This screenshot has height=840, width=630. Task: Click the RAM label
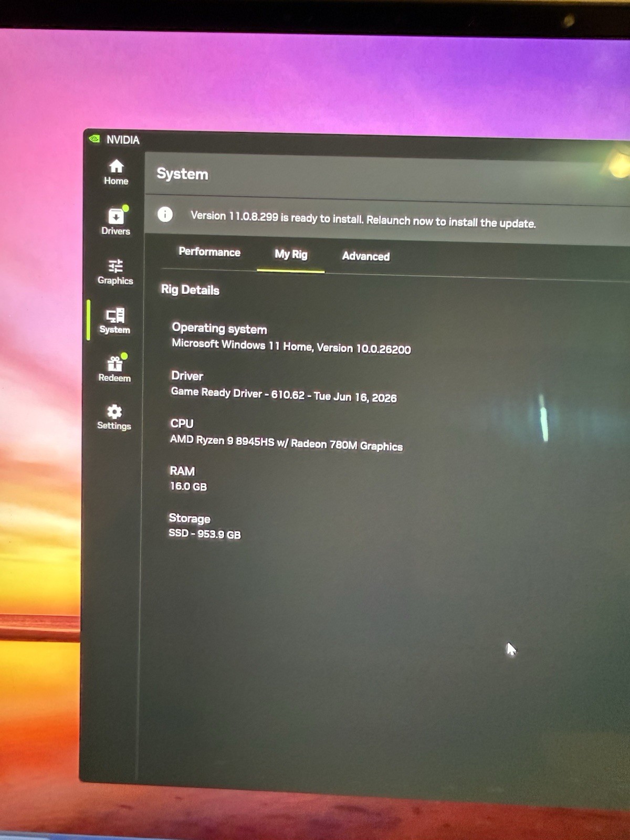pyautogui.click(x=182, y=471)
